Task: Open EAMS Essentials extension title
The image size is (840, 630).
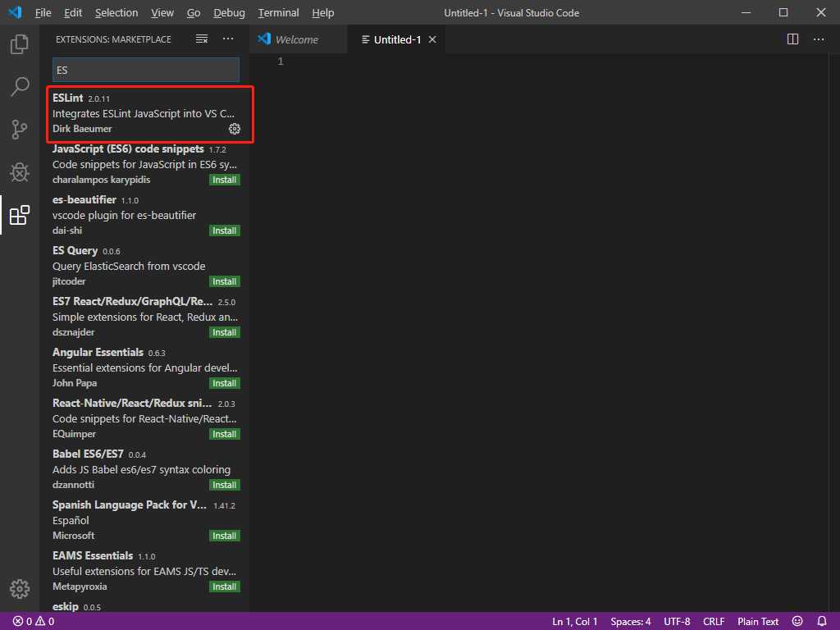Action: coord(93,556)
